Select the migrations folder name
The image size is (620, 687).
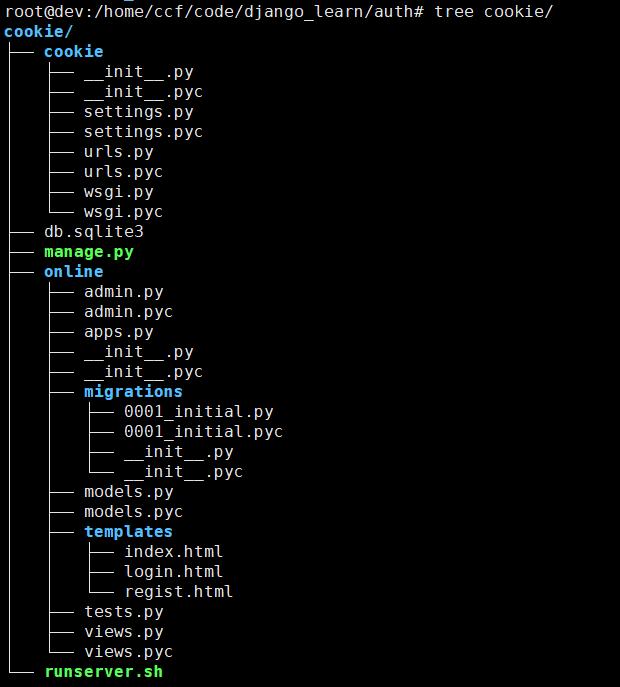(x=133, y=392)
